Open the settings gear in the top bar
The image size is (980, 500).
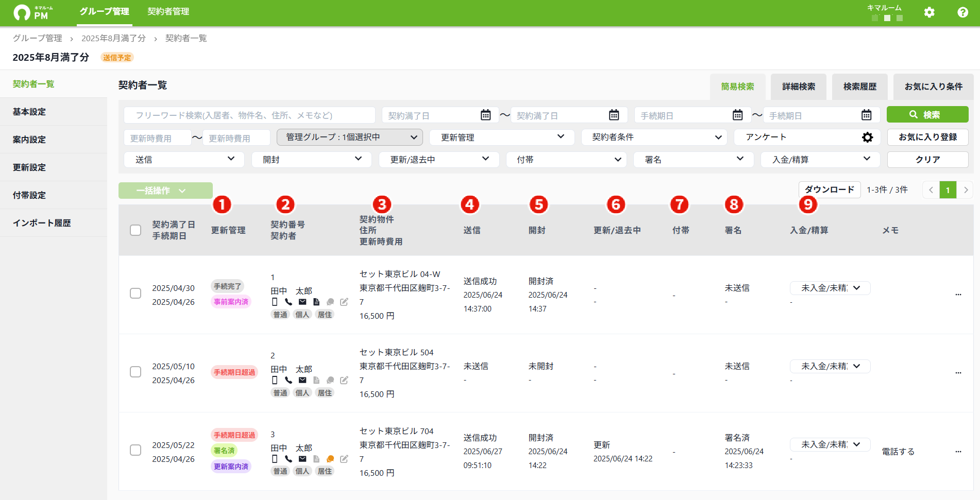click(929, 12)
